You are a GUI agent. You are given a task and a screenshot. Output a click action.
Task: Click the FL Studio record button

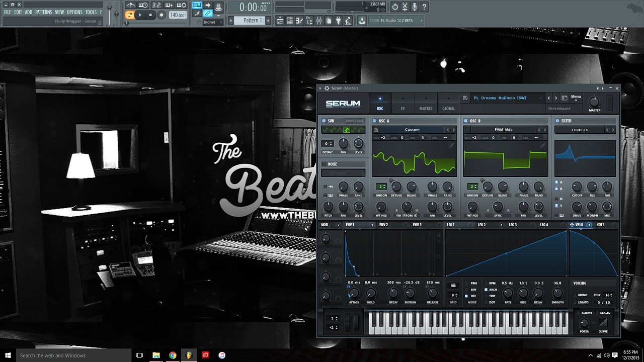point(161,15)
